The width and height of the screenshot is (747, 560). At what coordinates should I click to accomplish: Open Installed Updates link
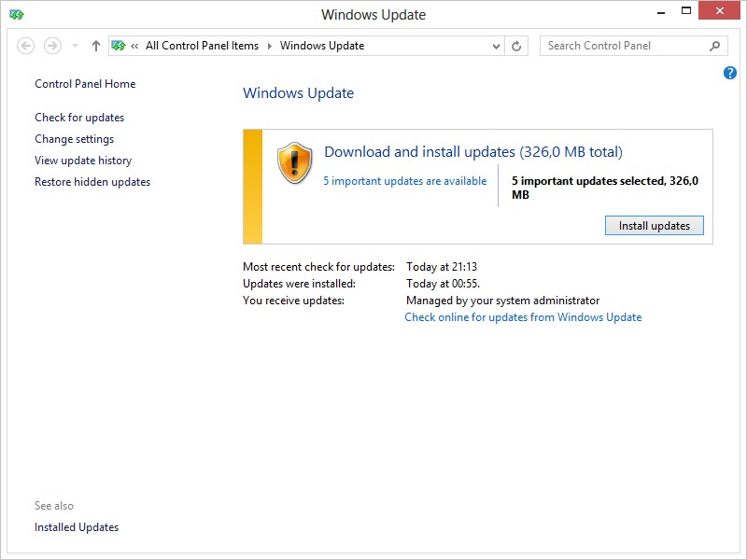point(77,527)
